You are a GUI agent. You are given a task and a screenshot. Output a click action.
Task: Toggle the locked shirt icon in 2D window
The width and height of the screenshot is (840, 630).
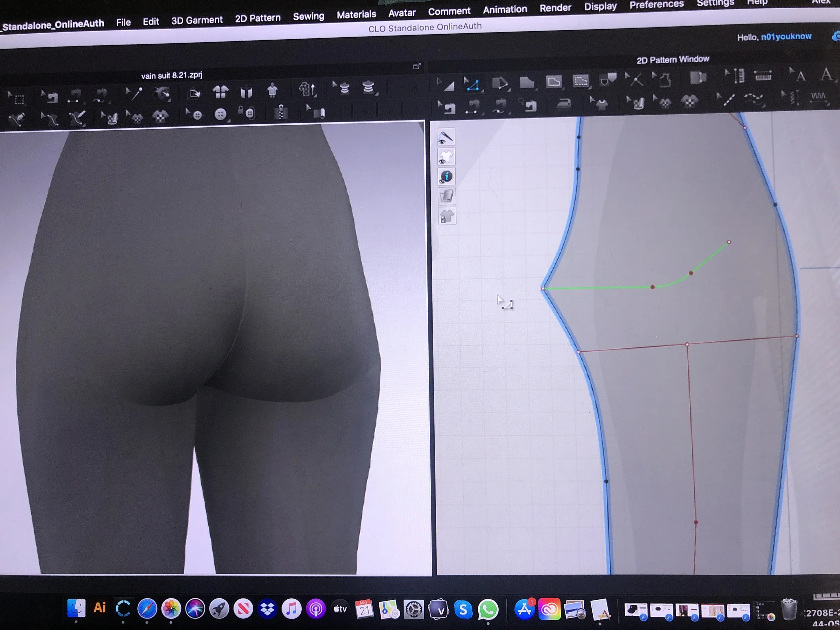pos(447,216)
